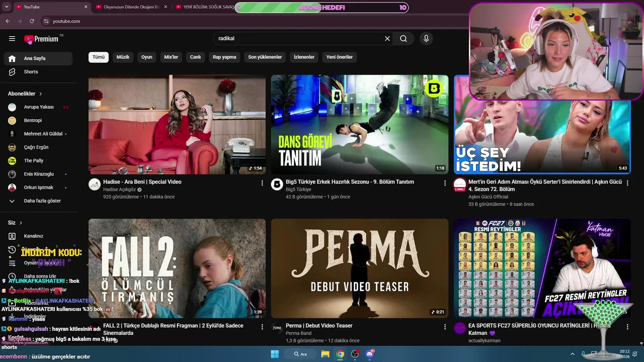Open the Orkun Işıtmak channel subscription
The image size is (644, 362).
point(39,188)
